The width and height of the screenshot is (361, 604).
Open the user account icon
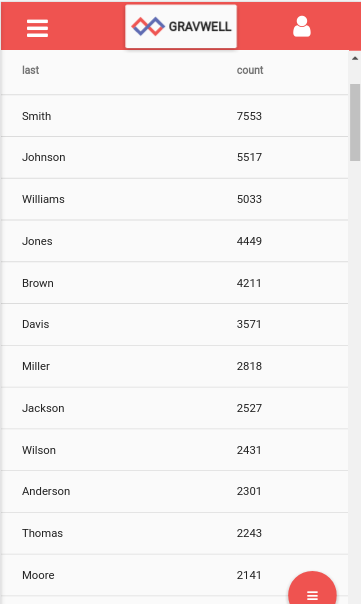click(x=302, y=27)
